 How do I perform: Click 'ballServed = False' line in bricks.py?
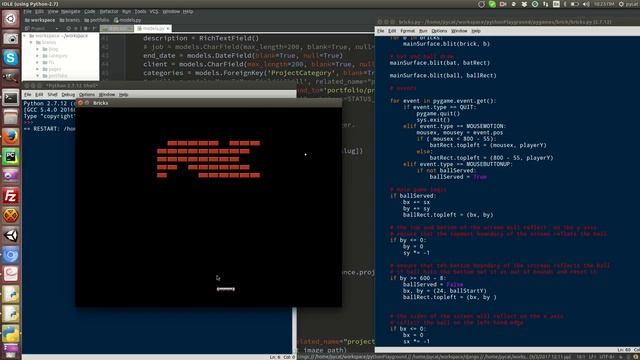pos(433,284)
